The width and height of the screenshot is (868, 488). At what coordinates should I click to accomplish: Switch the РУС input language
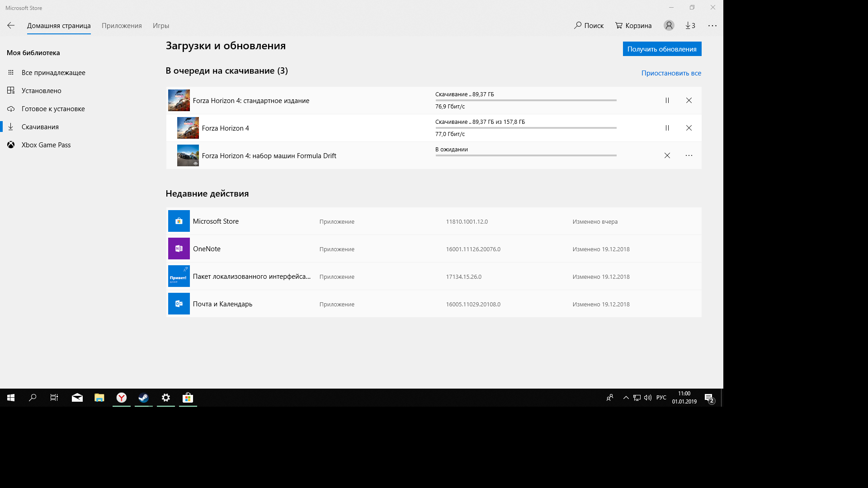pyautogui.click(x=661, y=398)
